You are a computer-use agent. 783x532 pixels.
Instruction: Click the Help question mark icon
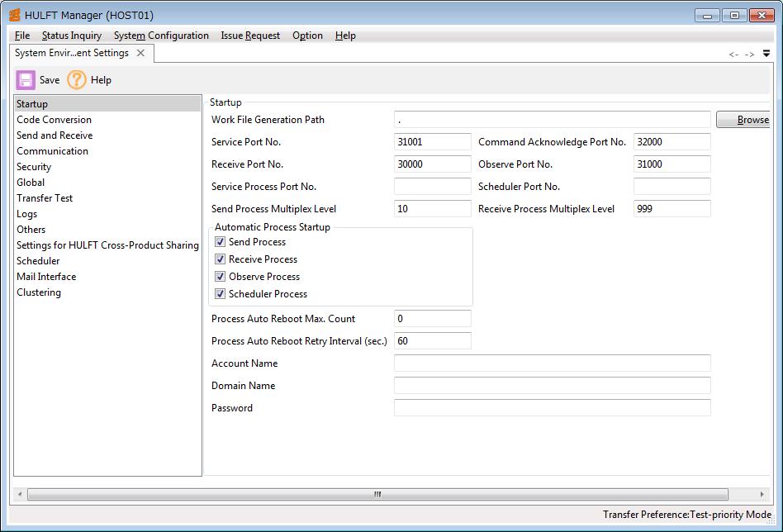pos(77,80)
